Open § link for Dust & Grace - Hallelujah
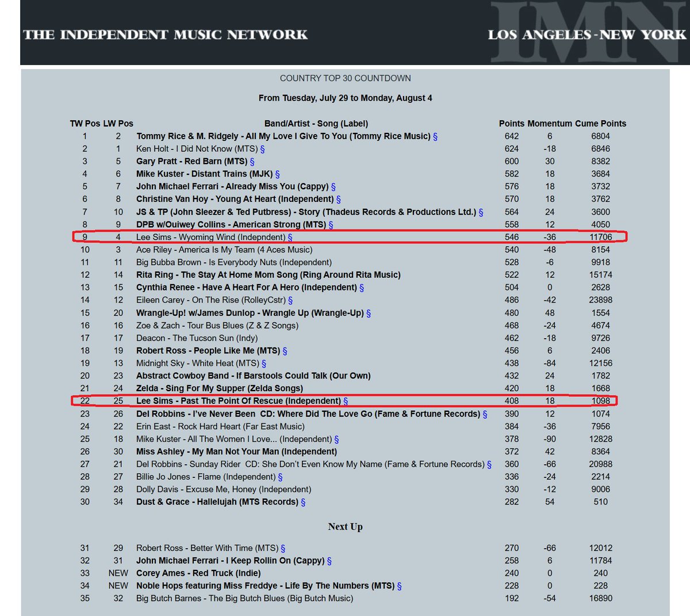 click(303, 502)
